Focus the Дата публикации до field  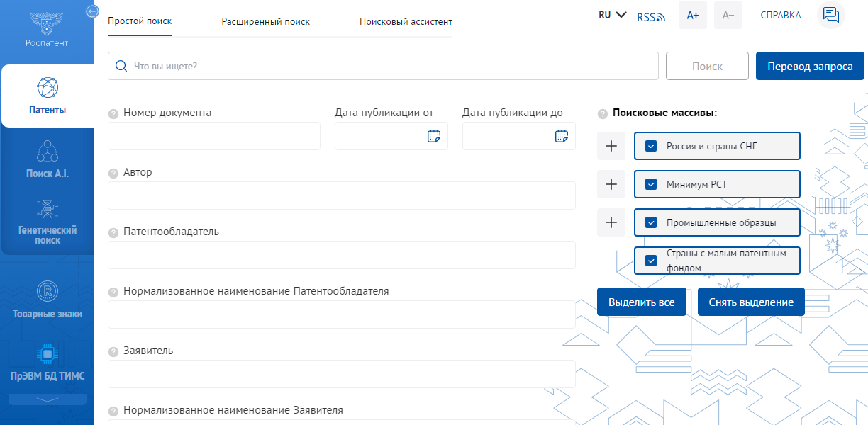pyautogui.click(x=519, y=136)
